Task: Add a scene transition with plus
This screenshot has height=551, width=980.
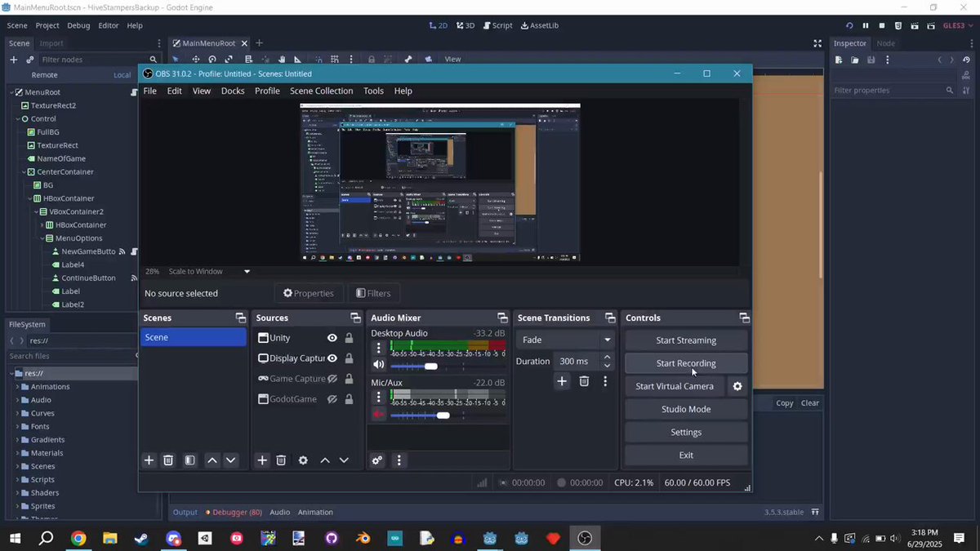Action: [562, 381]
